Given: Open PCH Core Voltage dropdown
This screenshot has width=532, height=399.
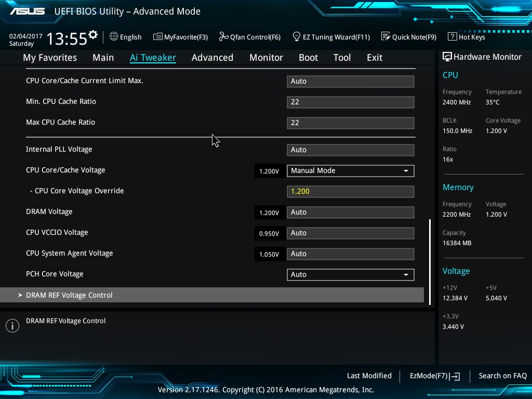Looking at the screenshot, I should [351, 274].
